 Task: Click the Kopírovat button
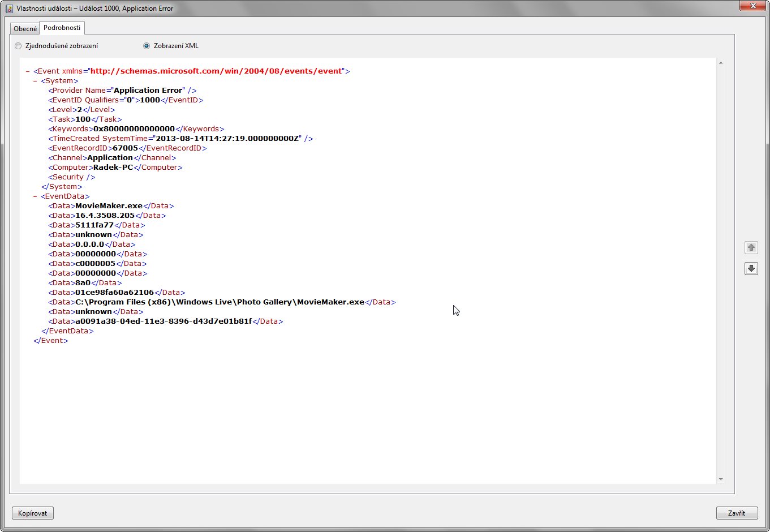click(33, 513)
